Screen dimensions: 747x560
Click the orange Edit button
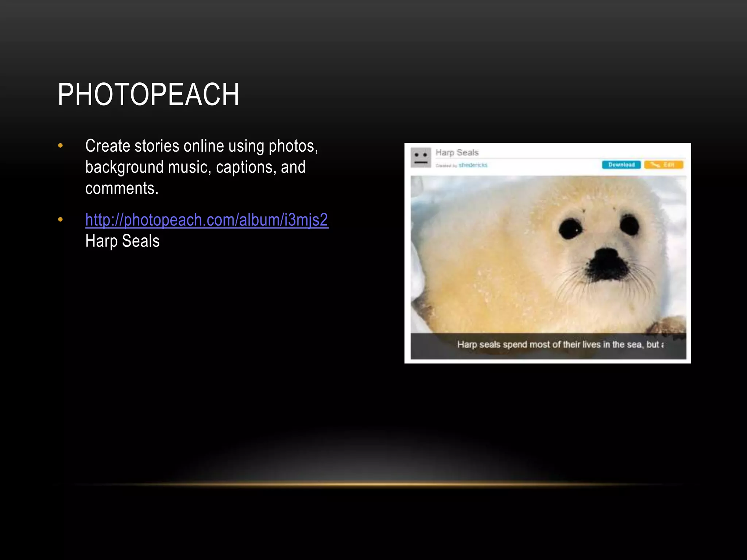[x=663, y=165]
